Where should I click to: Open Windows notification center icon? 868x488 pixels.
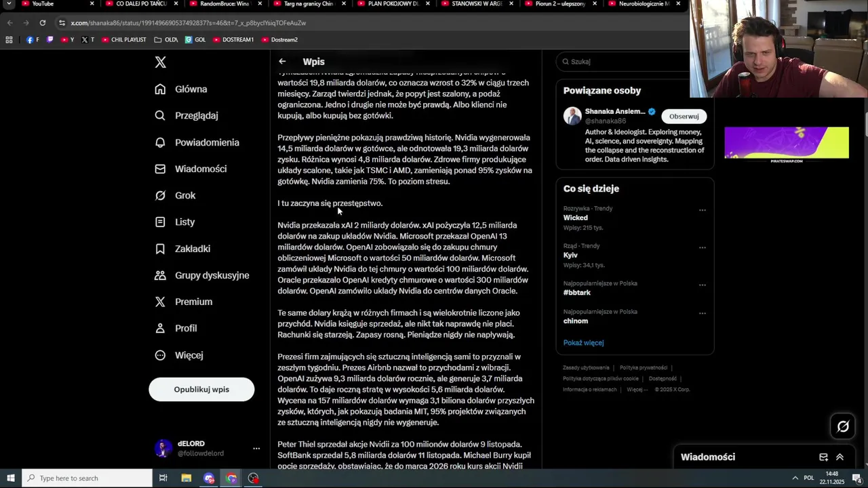857,479
